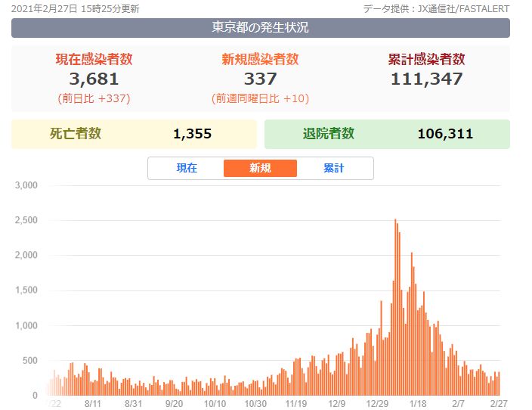Click the 8/31 x-axis date label
532x410 pixels.
(133, 403)
